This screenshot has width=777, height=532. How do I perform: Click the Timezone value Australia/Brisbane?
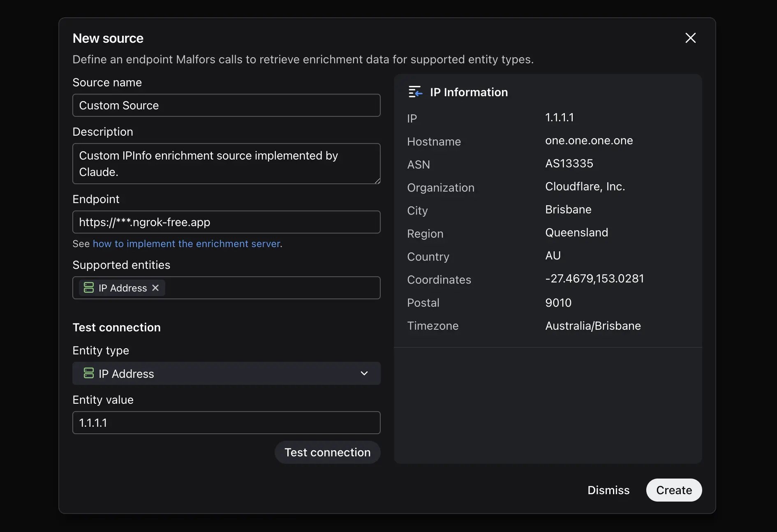click(593, 326)
